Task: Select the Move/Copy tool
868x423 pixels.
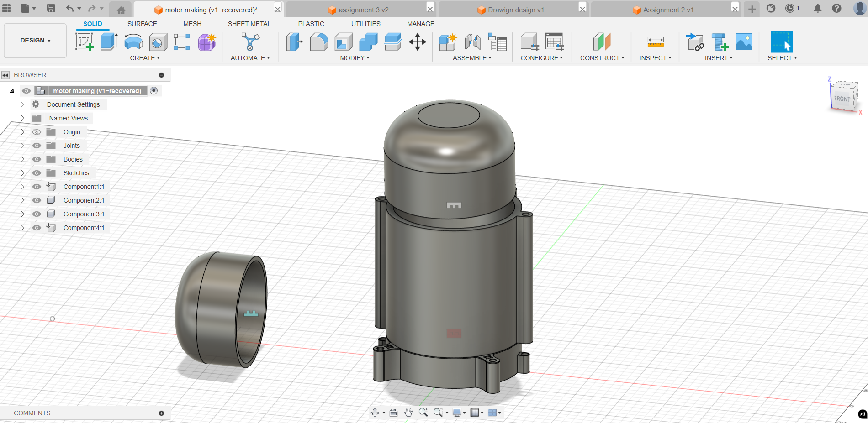Action: [417, 42]
